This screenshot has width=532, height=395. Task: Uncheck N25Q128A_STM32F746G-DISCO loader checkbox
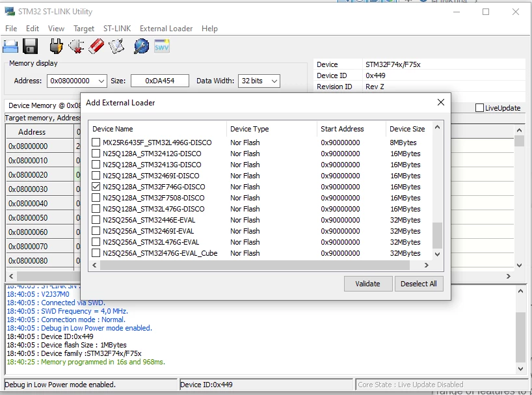click(96, 187)
